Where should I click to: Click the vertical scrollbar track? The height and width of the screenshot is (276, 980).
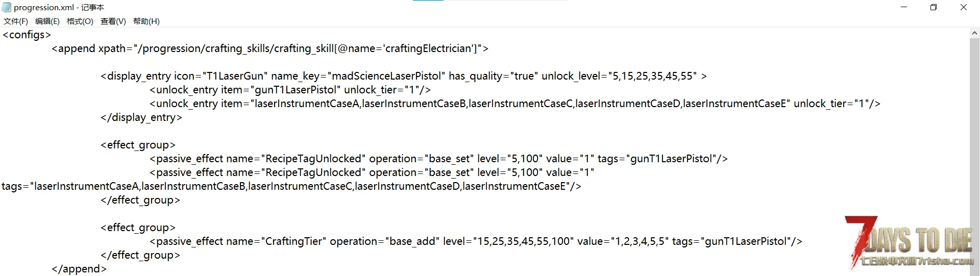tap(974, 153)
